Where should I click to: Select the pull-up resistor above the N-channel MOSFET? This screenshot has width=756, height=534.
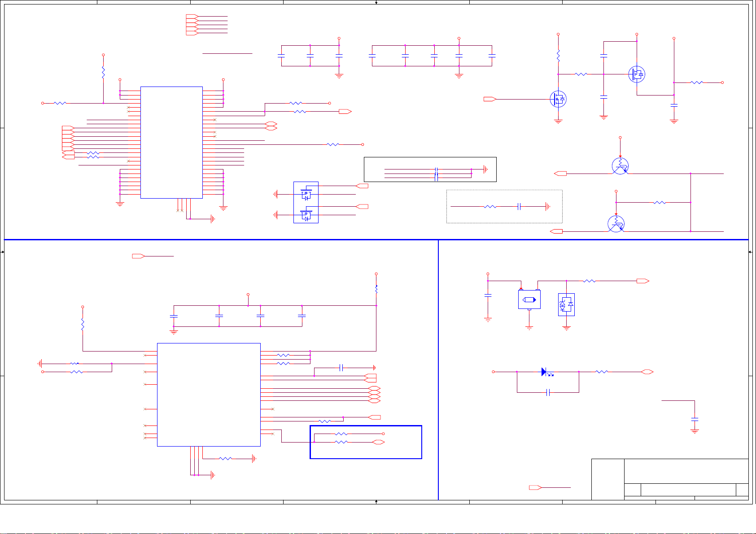(558, 56)
